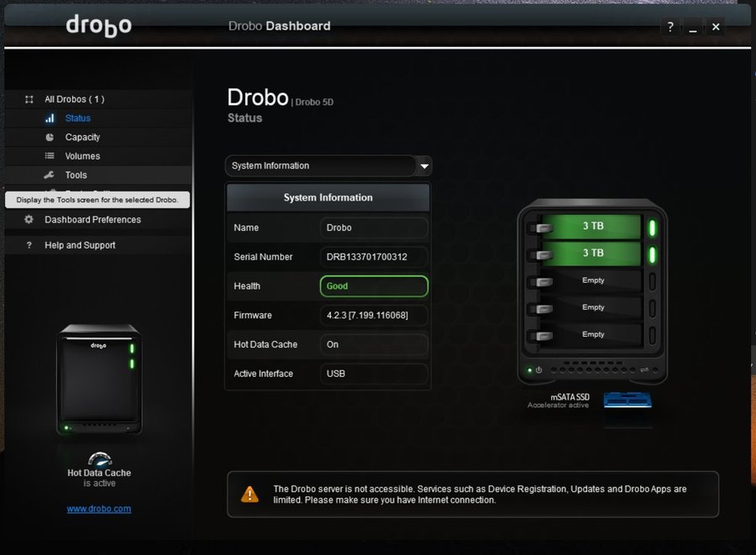Screen dimensions: 756x555
Task: Go to Help and Support
Action: pyautogui.click(x=80, y=245)
